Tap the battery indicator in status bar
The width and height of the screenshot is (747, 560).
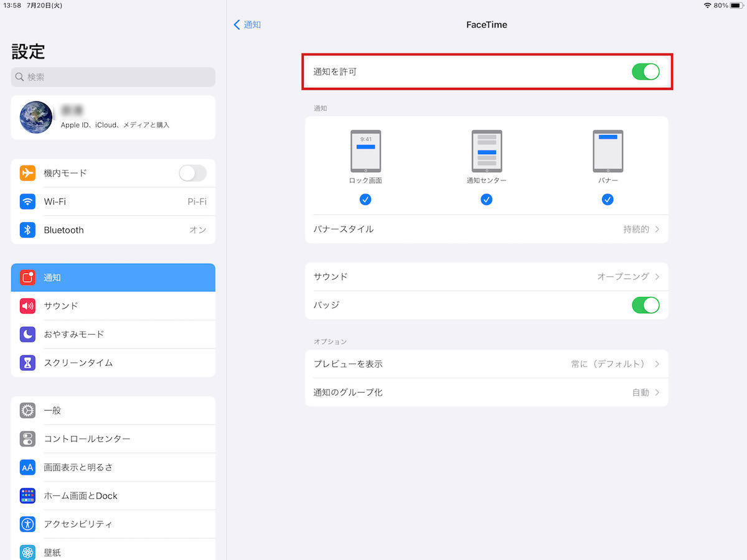pos(736,6)
